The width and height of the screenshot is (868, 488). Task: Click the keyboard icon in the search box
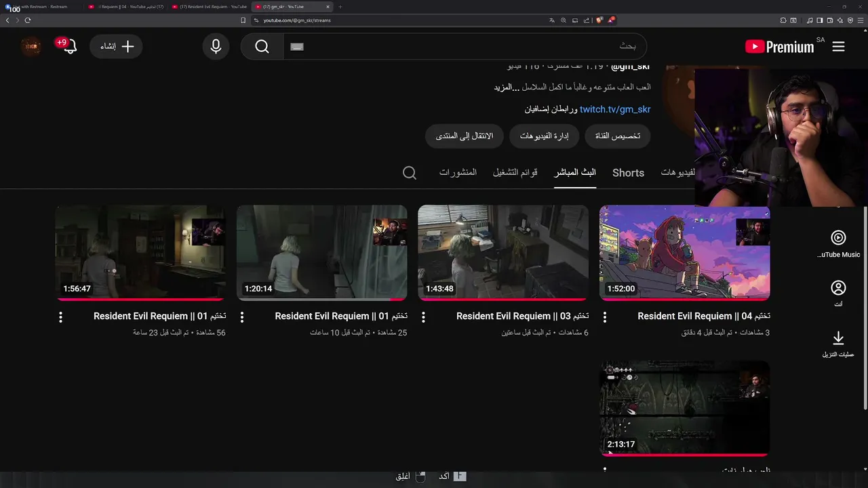pos(297,47)
